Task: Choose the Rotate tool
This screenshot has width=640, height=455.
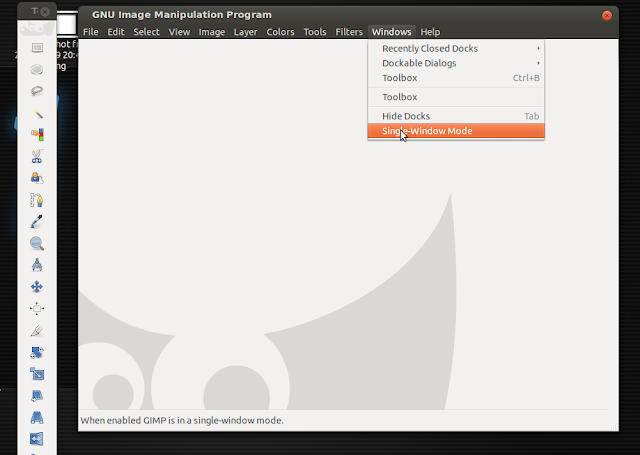Action: pos(37,352)
